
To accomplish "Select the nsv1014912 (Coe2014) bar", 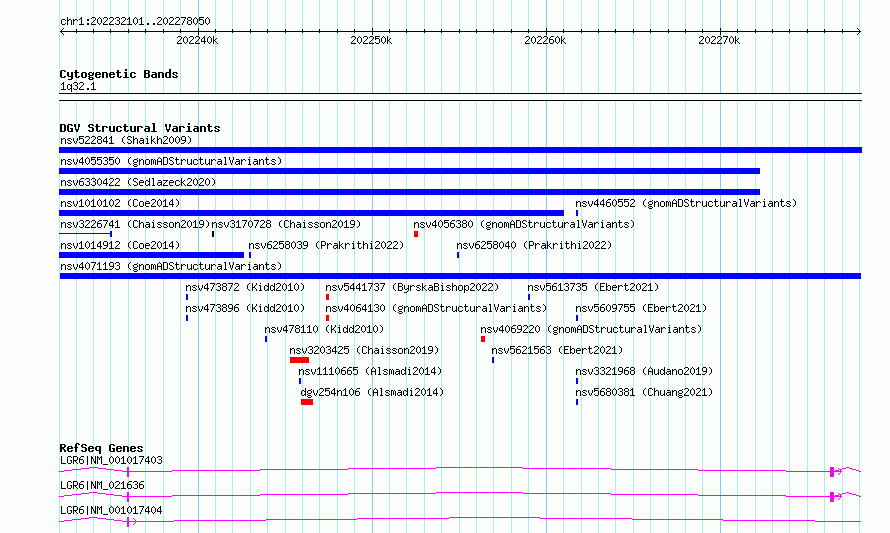I will [152, 255].
